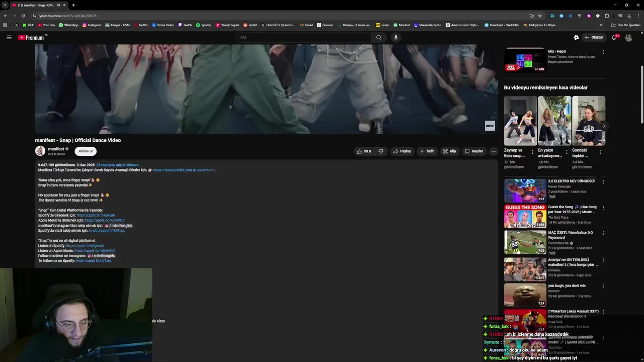Viewport: 644px width, 362px height.
Task: Open the Zeynep ve Esin snap short
Action: click(x=520, y=121)
